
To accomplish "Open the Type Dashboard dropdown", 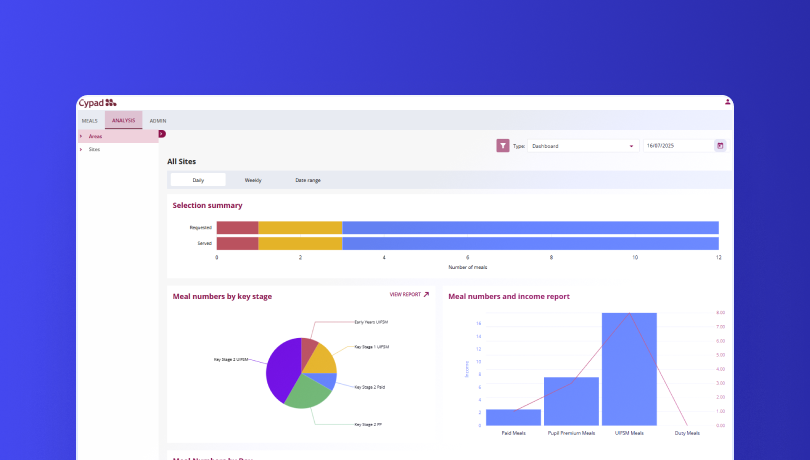I will point(584,146).
